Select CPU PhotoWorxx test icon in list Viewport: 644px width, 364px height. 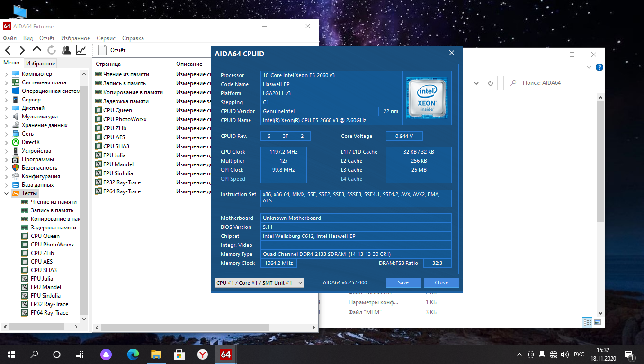98,119
